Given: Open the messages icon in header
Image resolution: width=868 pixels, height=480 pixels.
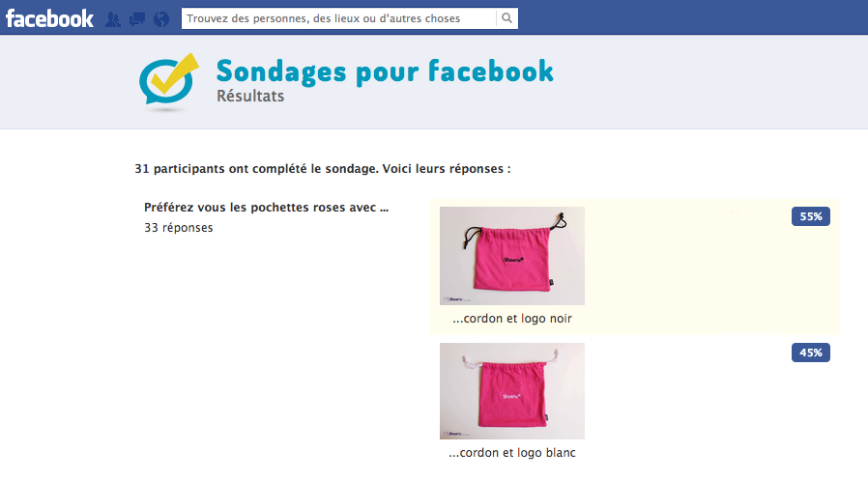Looking at the screenshot, I should [x=136, y=19].
